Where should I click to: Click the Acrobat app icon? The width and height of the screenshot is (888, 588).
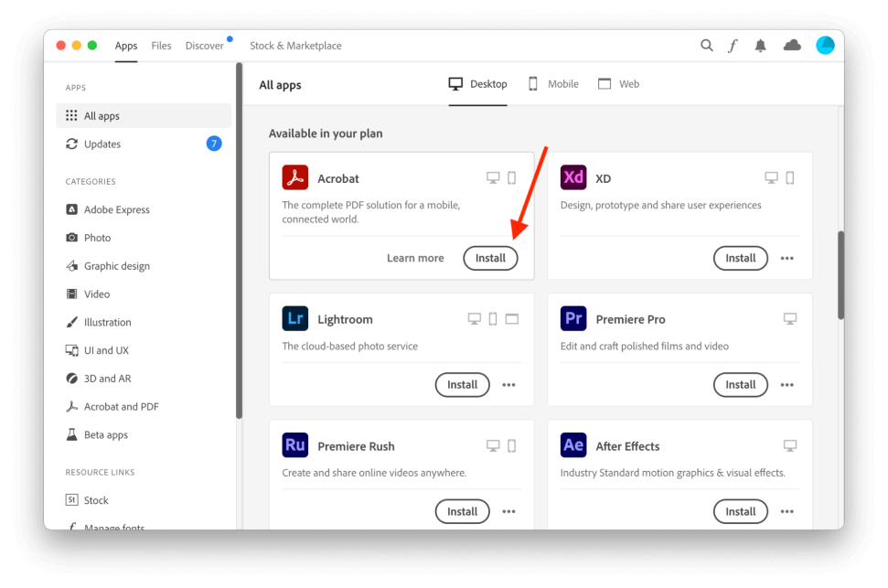(295, 178)
